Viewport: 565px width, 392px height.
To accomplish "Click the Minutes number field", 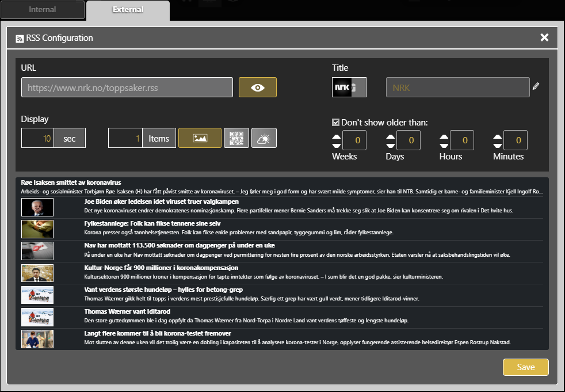I will click(516, 140).
